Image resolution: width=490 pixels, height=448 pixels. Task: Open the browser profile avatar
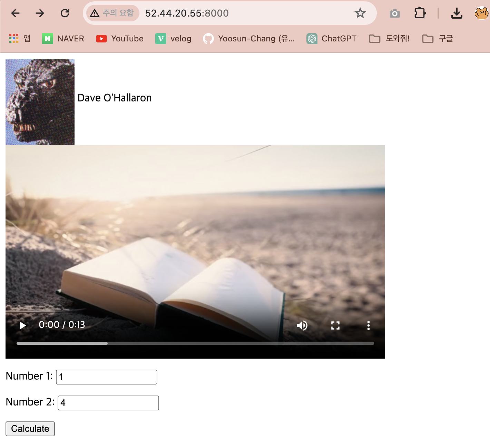tap(482, 13)
